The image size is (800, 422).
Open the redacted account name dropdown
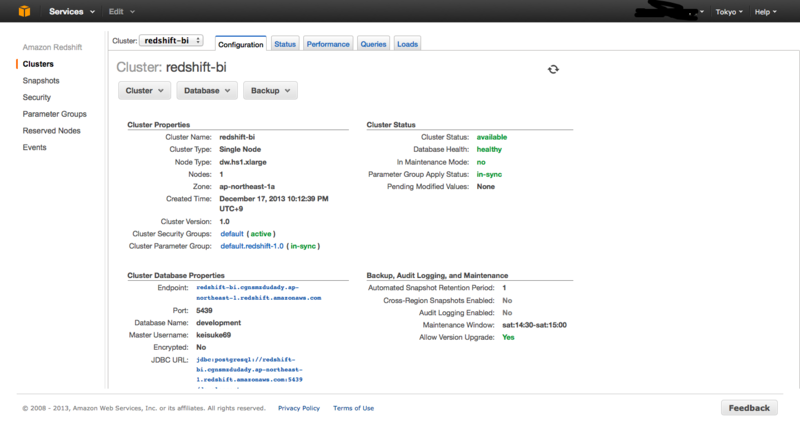pos(669,11)
